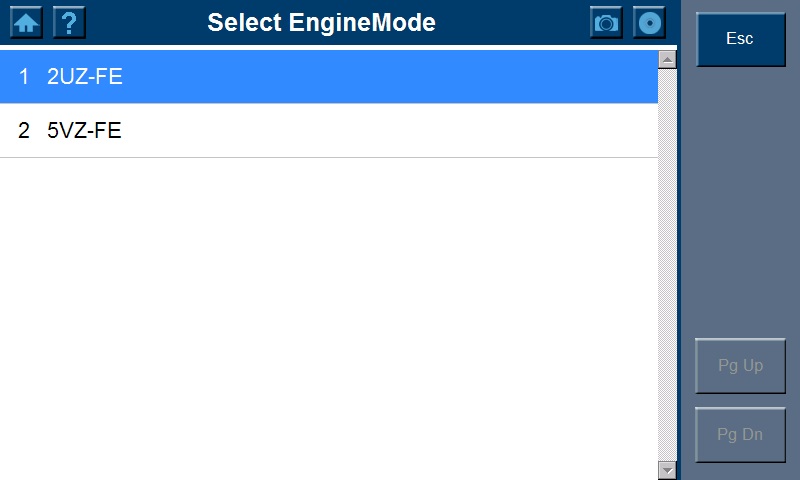
Task: Take a screenshot with the camera icon
Action: click(606, 22)
